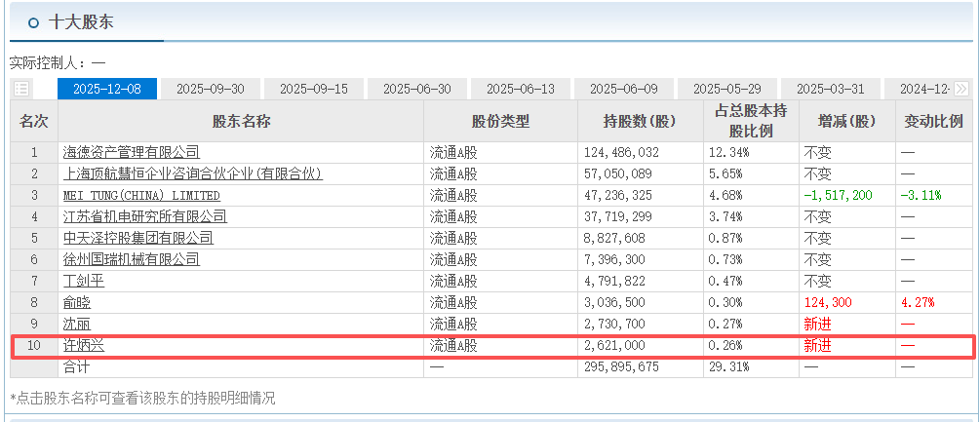Click the 占总股本持股比例 column header

(x=751, y=121)
